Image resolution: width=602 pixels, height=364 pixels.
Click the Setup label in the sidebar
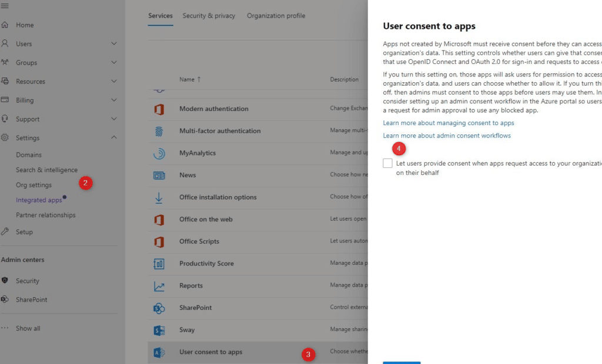(24, 232)
